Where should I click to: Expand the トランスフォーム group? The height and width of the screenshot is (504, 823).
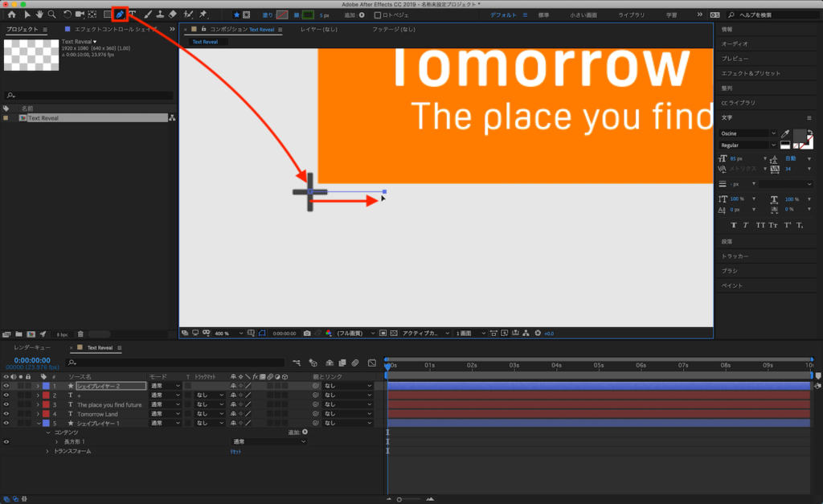[47, 452]
